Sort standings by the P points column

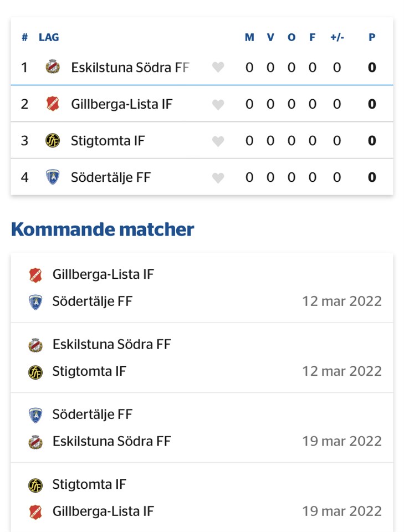pos(372,38)
